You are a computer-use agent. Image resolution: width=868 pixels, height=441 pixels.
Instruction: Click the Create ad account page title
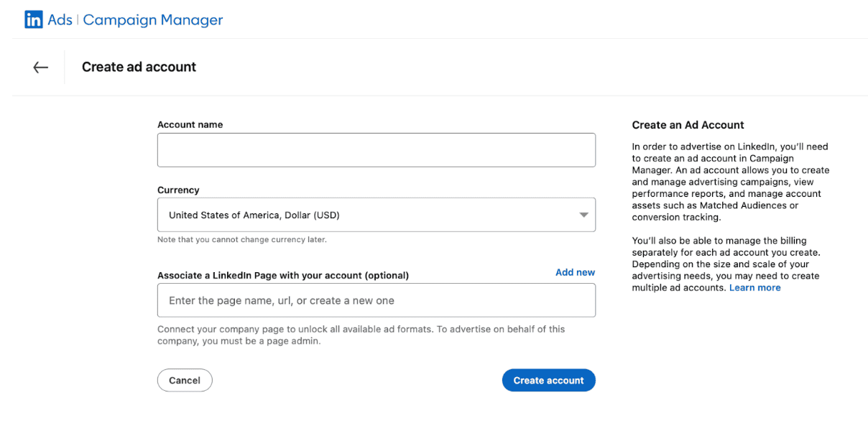139,67
